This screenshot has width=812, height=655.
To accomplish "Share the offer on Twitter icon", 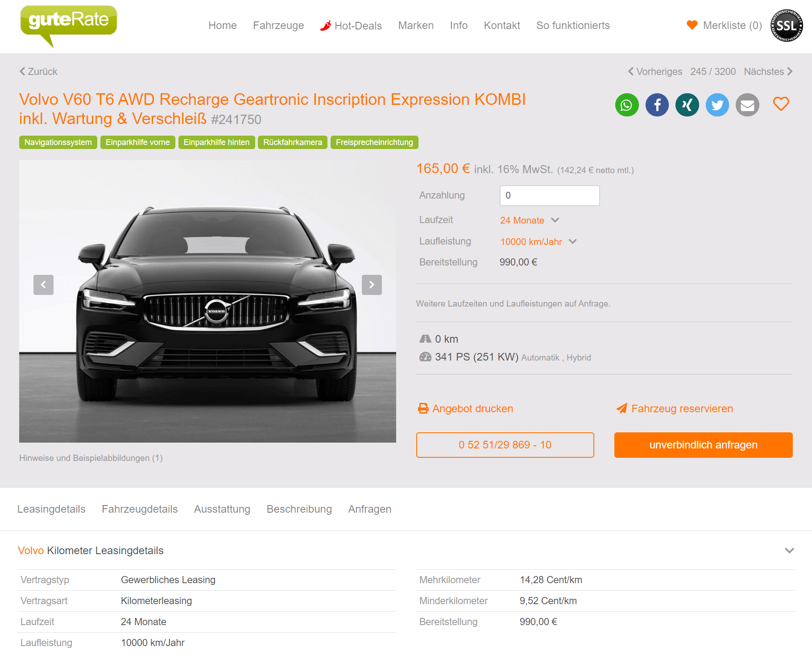I will (717, 105).
